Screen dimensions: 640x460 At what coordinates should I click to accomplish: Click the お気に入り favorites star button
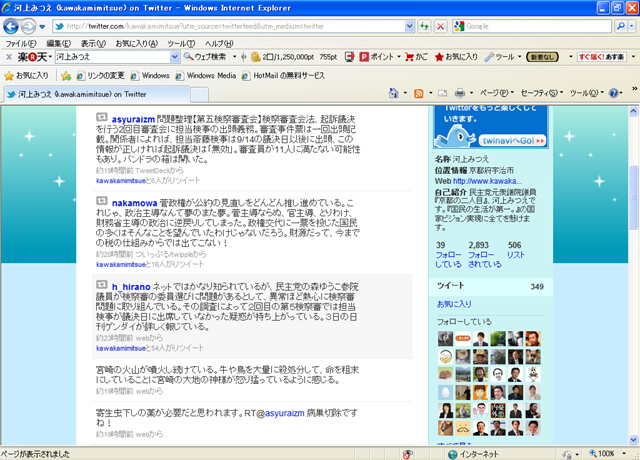click(26, 76)
